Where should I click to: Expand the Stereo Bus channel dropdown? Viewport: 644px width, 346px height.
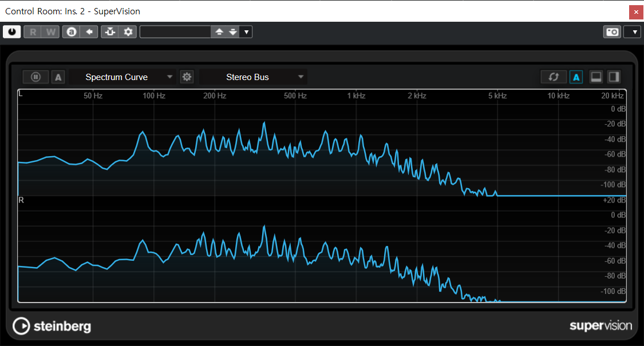[x=254, y=77]
